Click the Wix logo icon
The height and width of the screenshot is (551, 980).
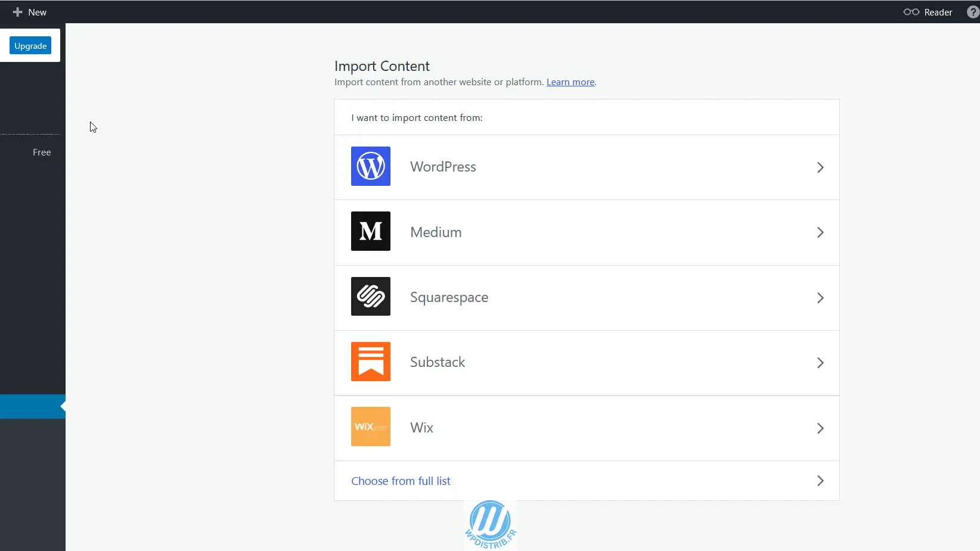371,427
